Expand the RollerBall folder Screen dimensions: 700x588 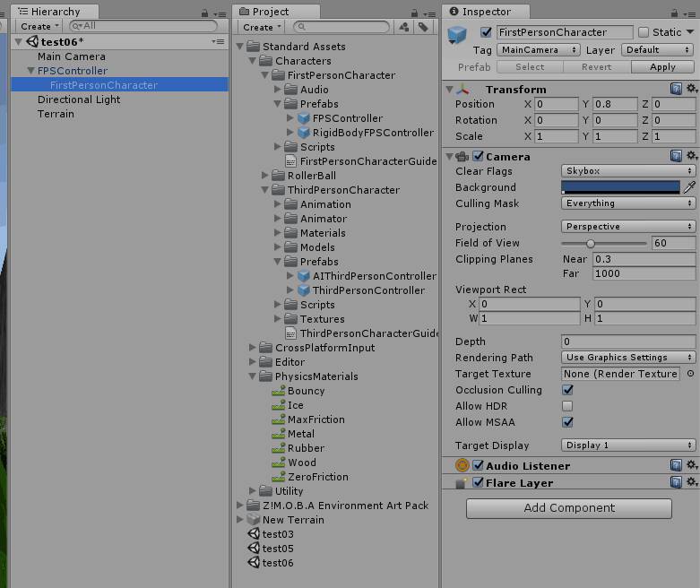click(264, 176)
